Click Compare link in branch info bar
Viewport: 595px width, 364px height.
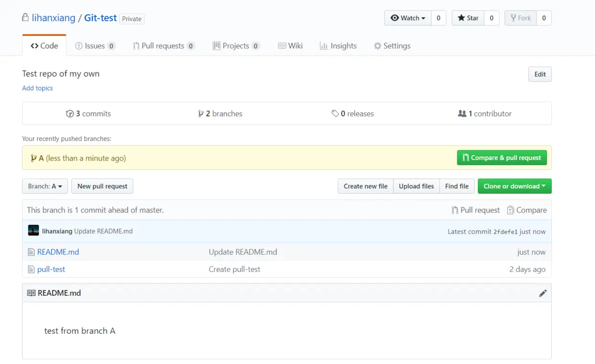527,210
